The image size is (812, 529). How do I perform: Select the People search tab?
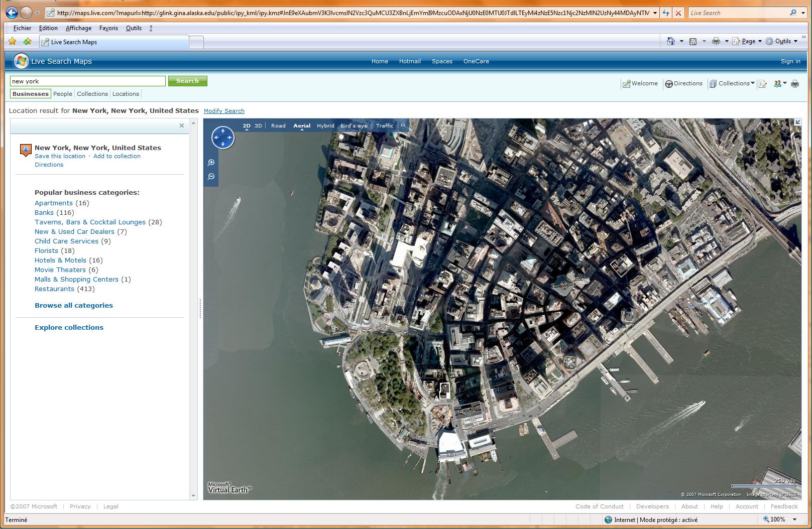63,94
